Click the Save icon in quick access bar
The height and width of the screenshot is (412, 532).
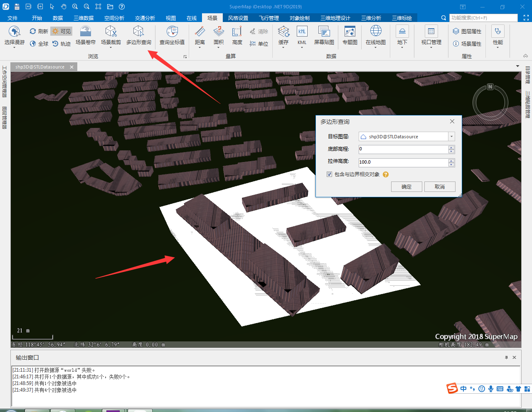pyautogui.click(x=17, y=7)
